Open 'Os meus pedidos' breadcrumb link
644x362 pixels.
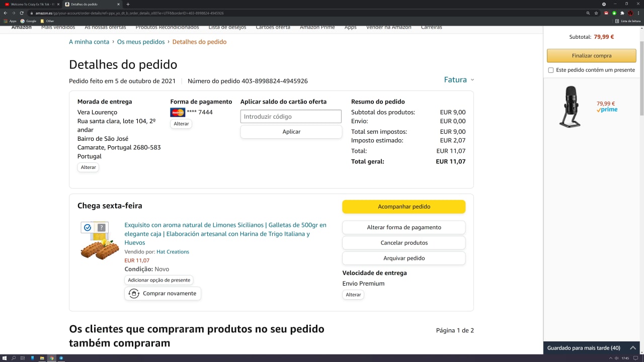[x=141, y=42]
